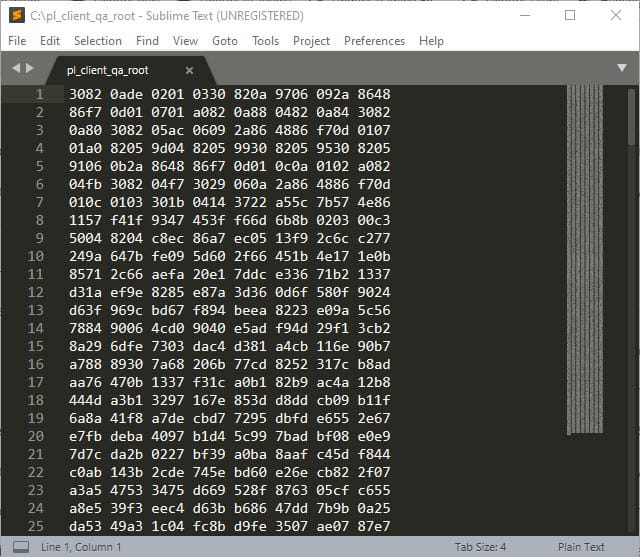Click the vertical scrollbar thumb
Image resolution: width=640 pixels, height=557 pixels.
pos(631,117)
